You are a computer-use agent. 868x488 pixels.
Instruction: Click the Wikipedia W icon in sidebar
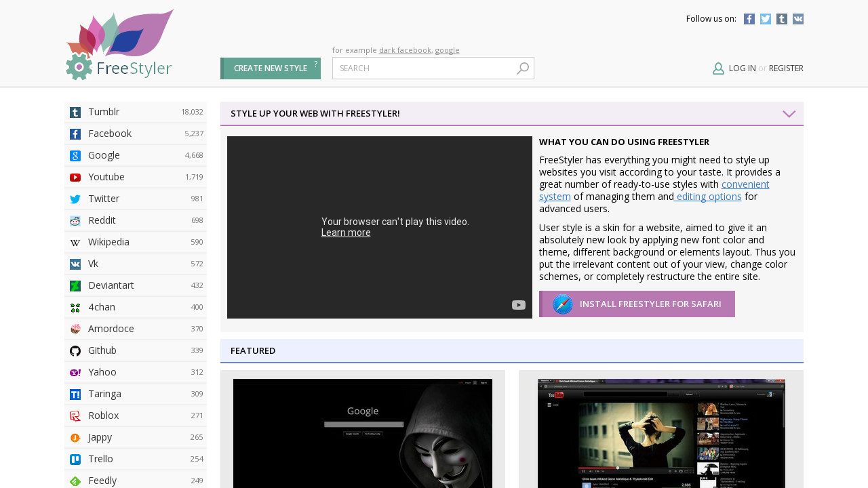pos(75,243)
